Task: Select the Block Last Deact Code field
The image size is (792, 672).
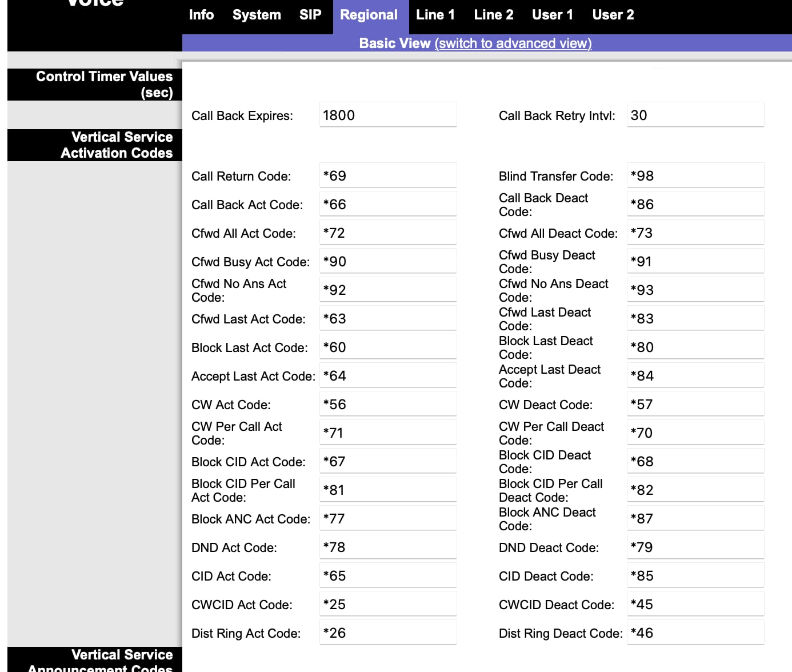Action: coord(695,347)
